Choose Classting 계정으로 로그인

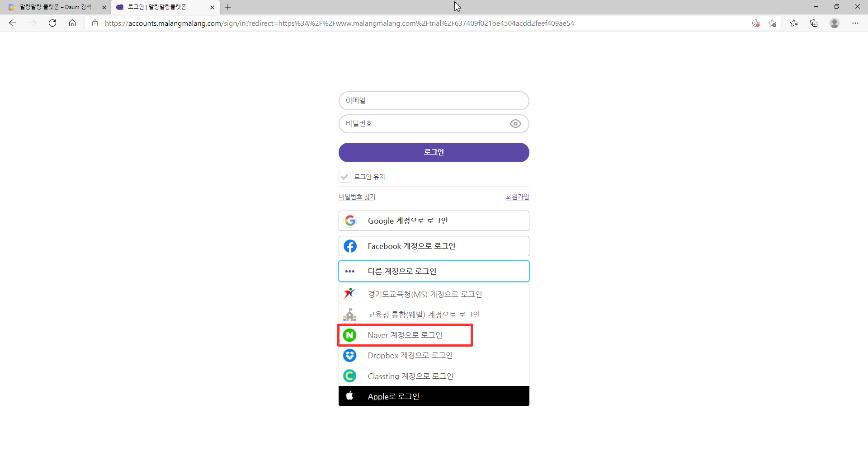point(434,376)
